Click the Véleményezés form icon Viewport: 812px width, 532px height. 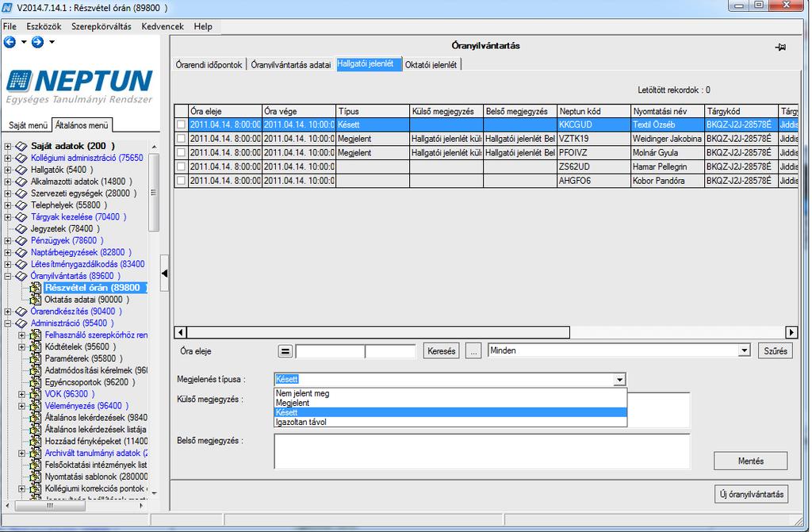[35, 406]
